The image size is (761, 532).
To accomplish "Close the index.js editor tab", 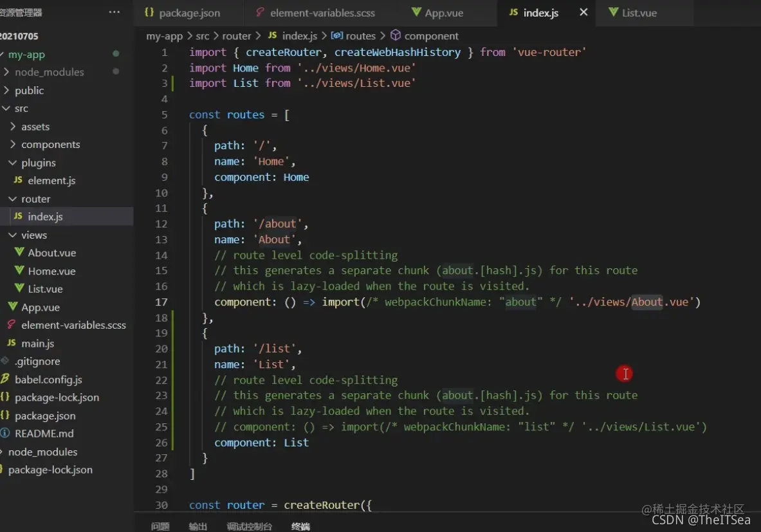I will tap(584, 12).
